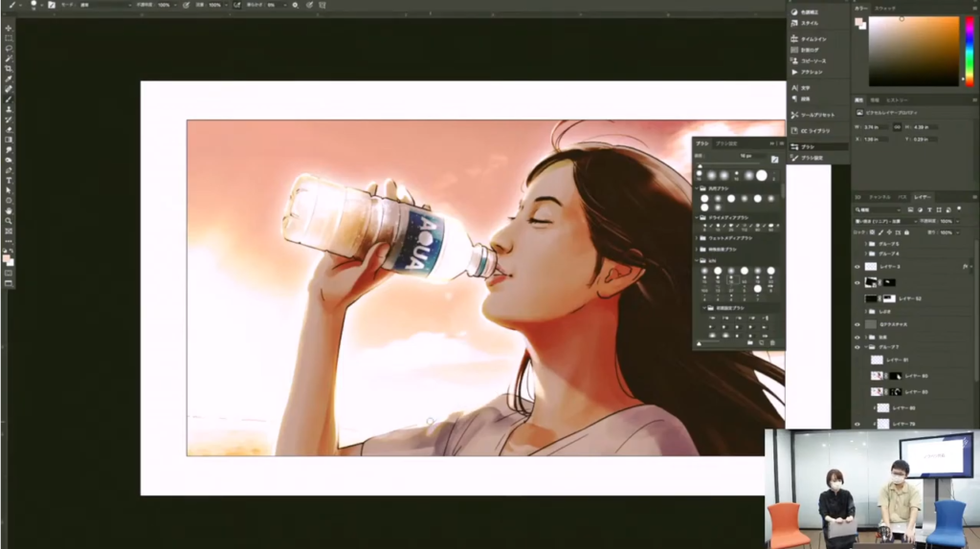Click the link width and height icon
Viewport: 980px width, 549px height.
(x=897, y=127)
